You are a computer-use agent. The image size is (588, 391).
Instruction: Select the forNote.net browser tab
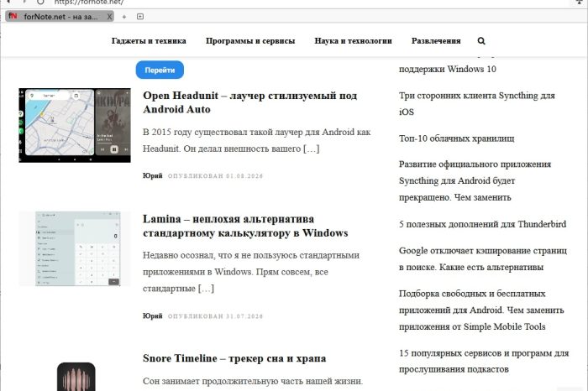coord(60,17)
